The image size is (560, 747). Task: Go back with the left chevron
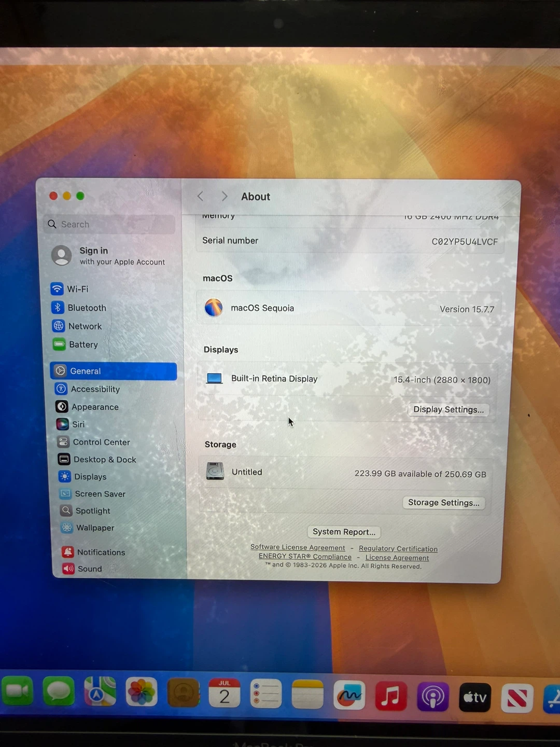pos(201,196)
